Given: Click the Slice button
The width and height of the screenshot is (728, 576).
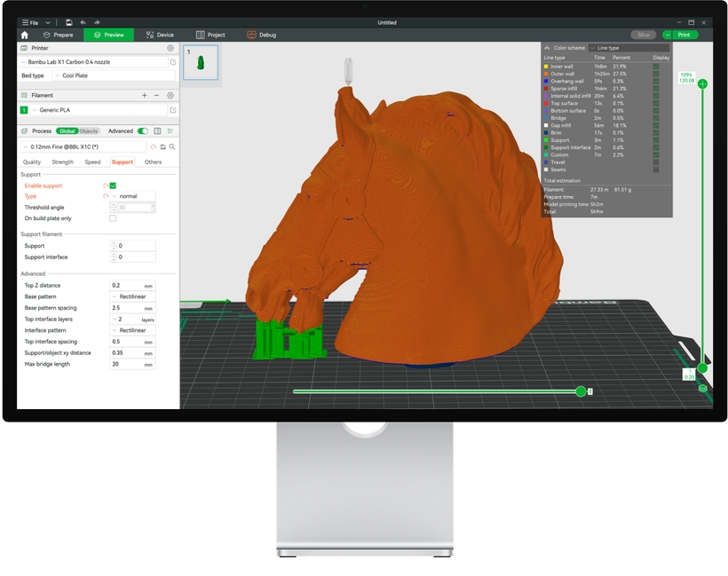Looking at the screenshot, I should (644, 35).
